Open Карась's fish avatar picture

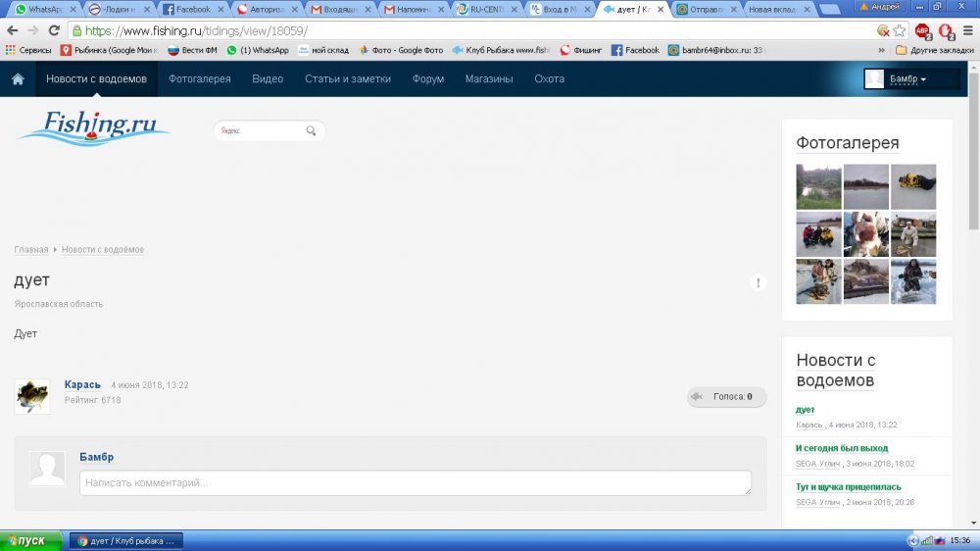(x=32, y=396)
